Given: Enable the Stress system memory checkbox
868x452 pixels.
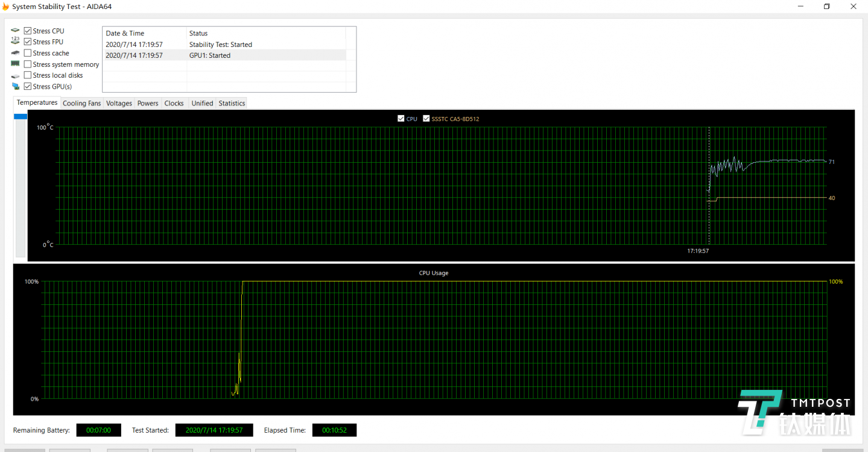Looking at the screenshot, I should tap(28, 64).
